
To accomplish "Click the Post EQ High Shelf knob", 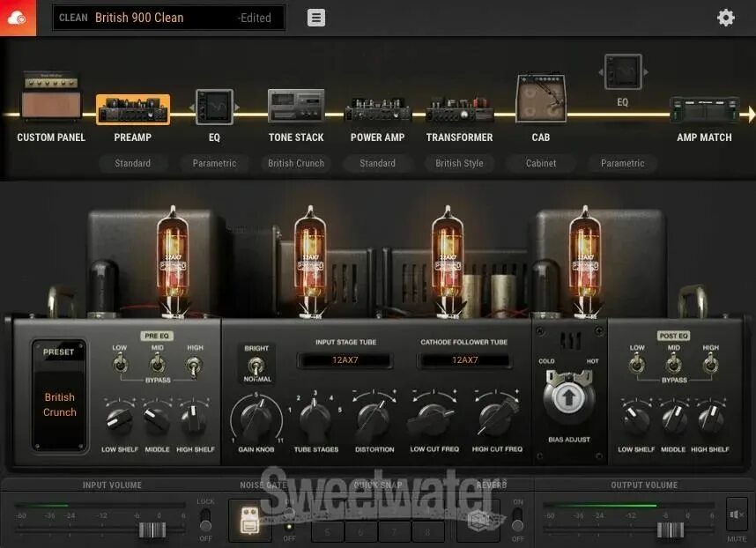I will point(710,420).
